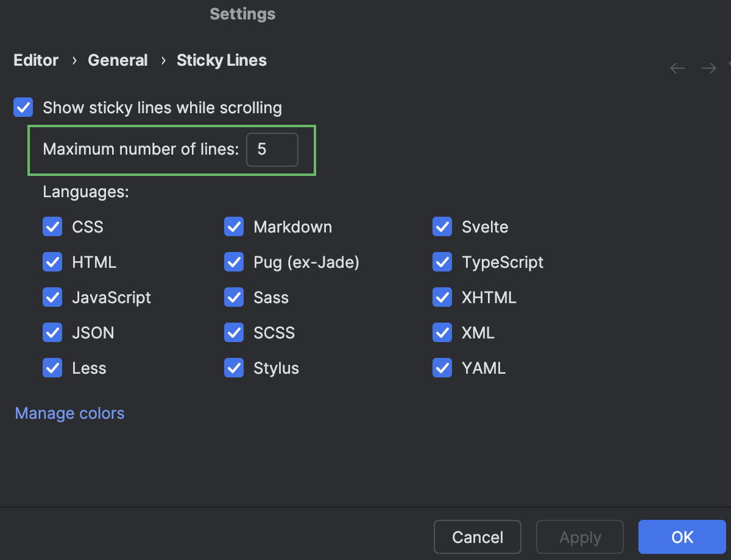The height and width of the screenshot is (560, 731).
Task: Disable sticky lines for SCSS
Action: pos(234,332)
